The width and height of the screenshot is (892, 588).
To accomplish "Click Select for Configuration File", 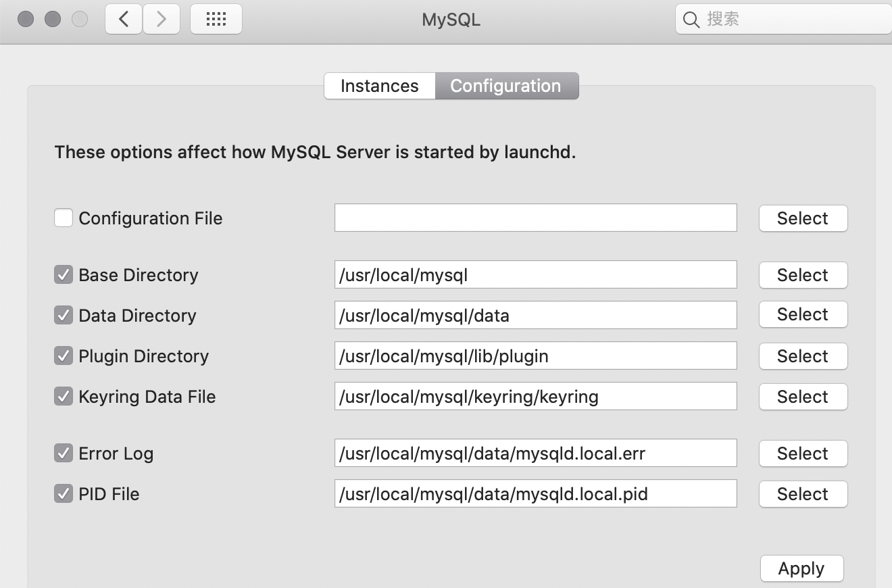I will pyautogui.click(x=803, y=218).
